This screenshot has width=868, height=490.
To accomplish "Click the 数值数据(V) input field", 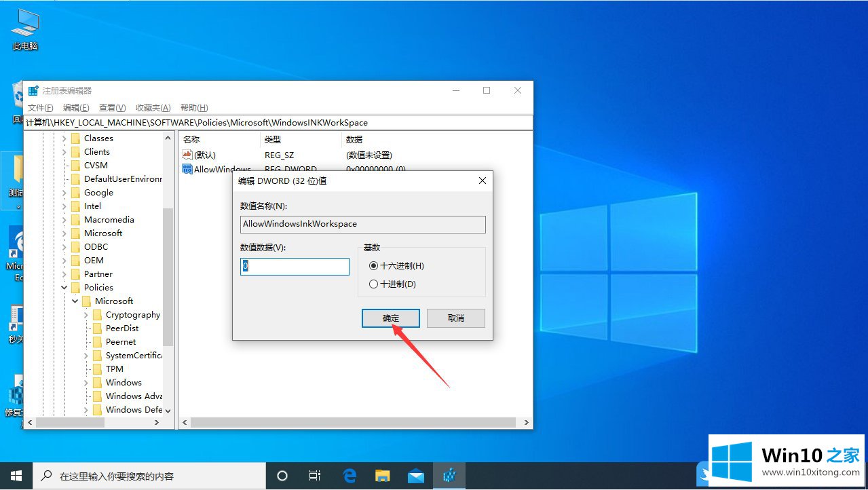I will [295, 267].
